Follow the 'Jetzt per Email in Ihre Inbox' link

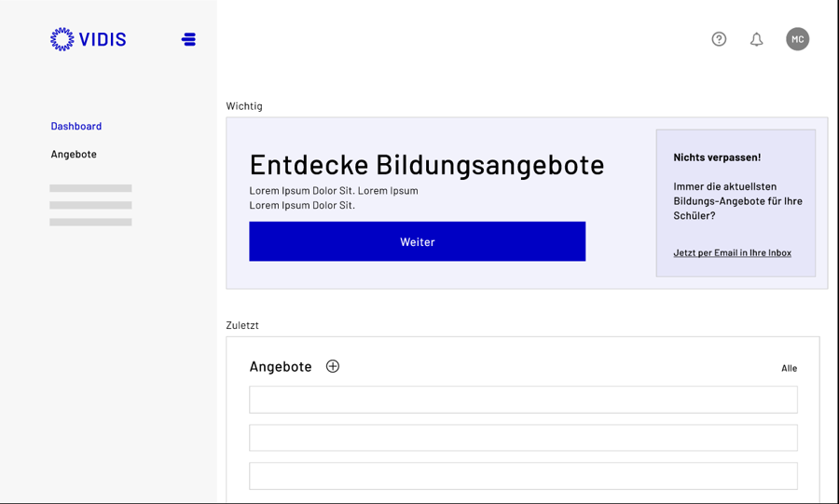732,252
